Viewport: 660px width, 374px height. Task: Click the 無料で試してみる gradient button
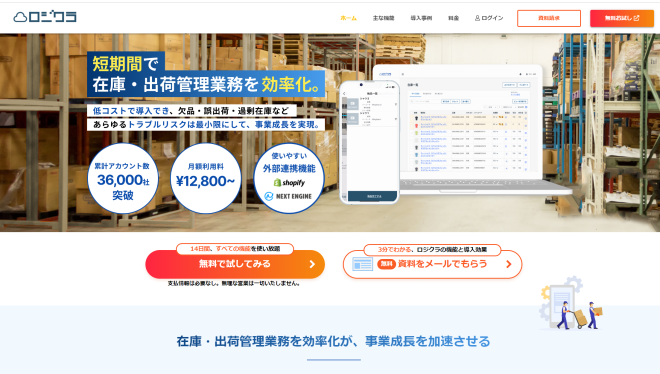pos(235,264)
